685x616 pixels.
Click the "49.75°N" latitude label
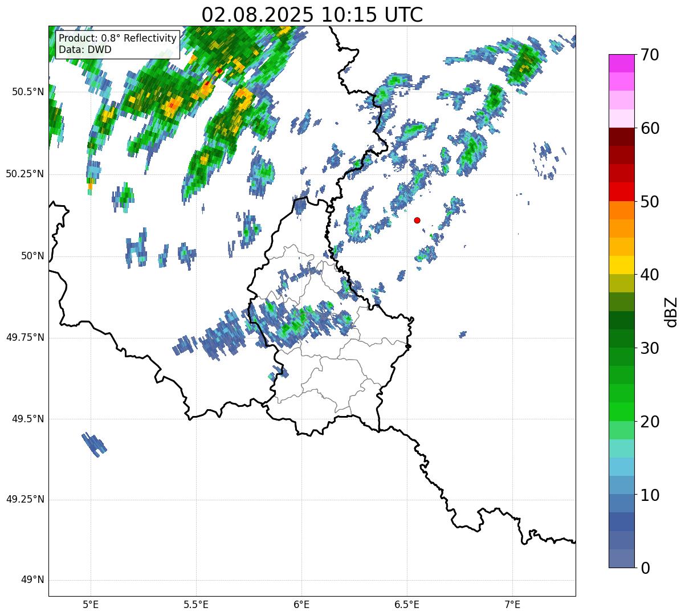coord(25,337)
